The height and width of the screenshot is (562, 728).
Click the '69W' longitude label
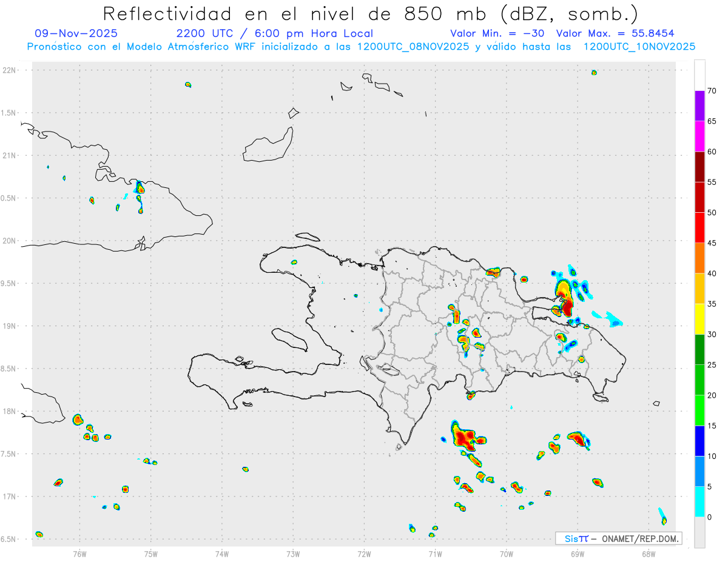pos(578,553)
